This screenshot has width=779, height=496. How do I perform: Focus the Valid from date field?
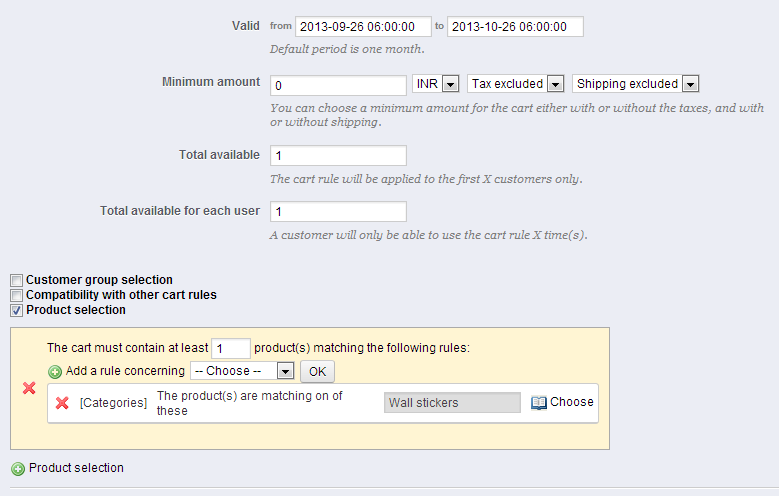coord(363,27)
